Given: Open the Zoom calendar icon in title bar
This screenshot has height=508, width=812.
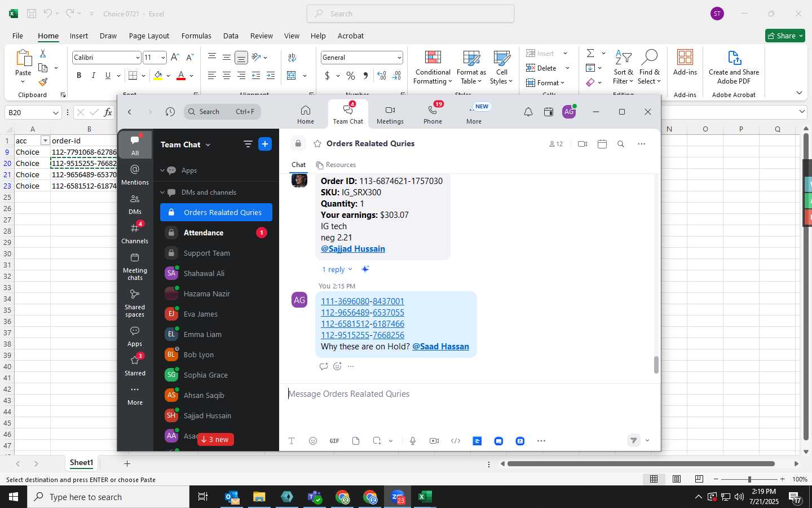Looking at the screenshot, I should pos(548,112).
